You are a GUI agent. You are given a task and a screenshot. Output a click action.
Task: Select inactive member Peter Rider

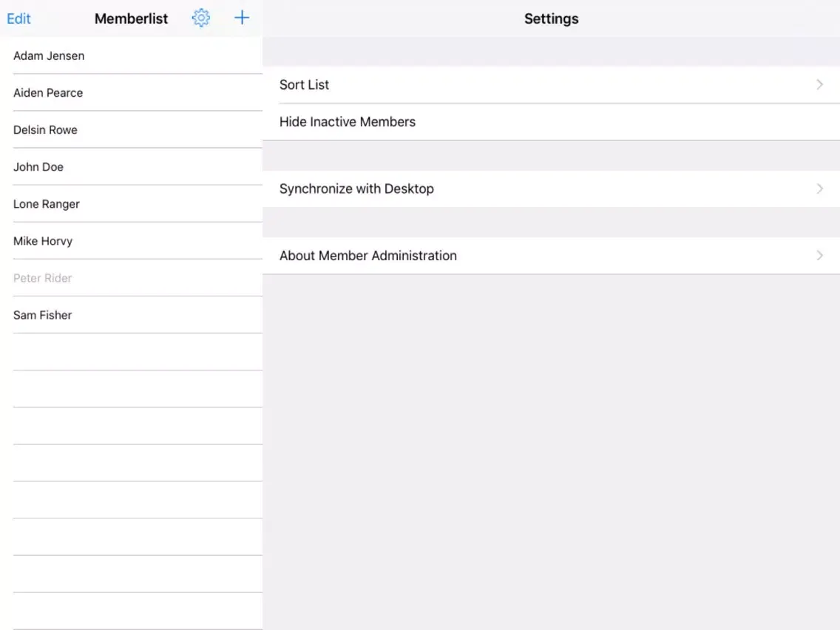click(x=132, y=277)
